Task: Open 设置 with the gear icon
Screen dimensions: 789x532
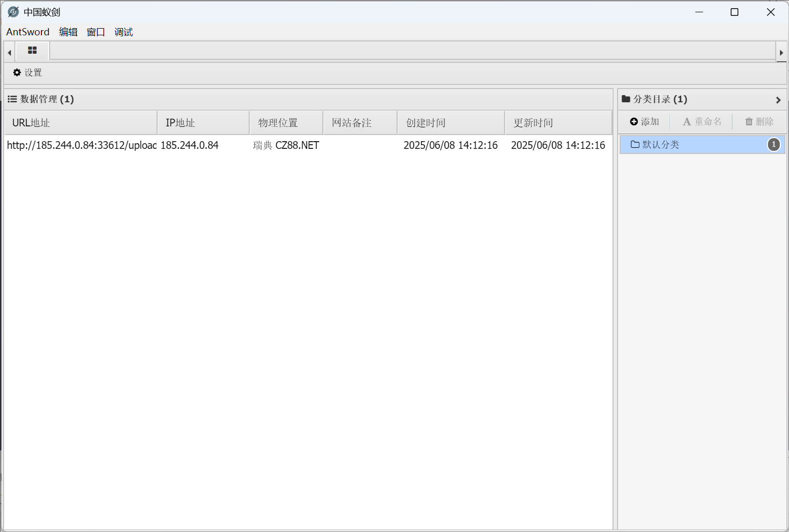Action: tap(28, 73)
